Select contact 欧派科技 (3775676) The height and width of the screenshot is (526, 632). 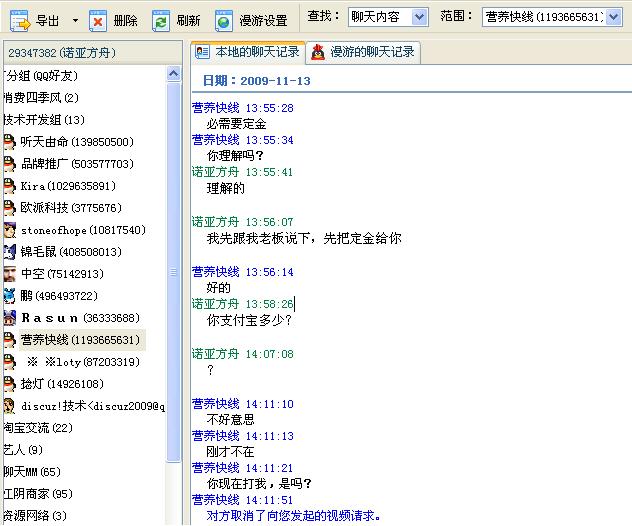(71, 208)
